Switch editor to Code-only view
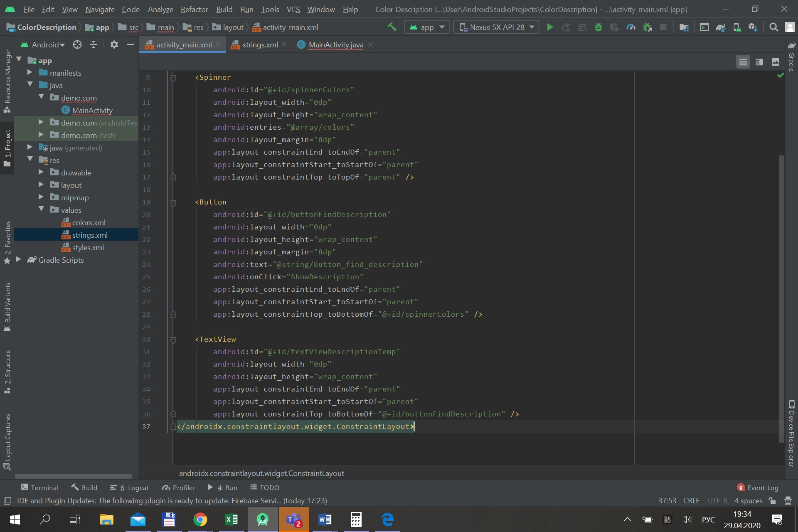The width and height of the screenshot is (798, 532). tap(743, 62)
